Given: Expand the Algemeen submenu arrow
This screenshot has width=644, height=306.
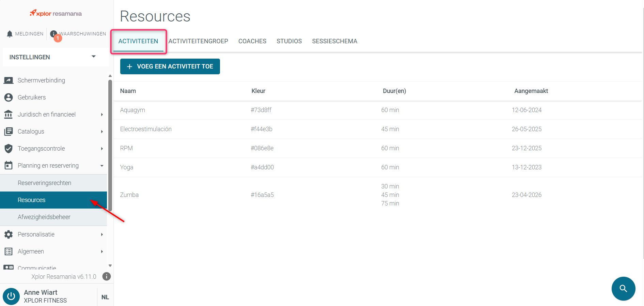Looking at the screenshot, I should (x=102, y=251).
